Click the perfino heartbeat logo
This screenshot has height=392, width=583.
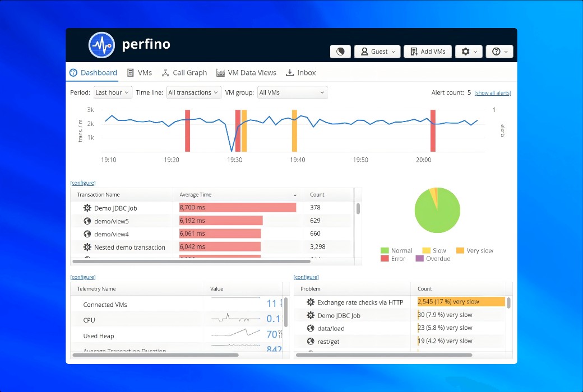pyautogui.click(x=101, y=45)
